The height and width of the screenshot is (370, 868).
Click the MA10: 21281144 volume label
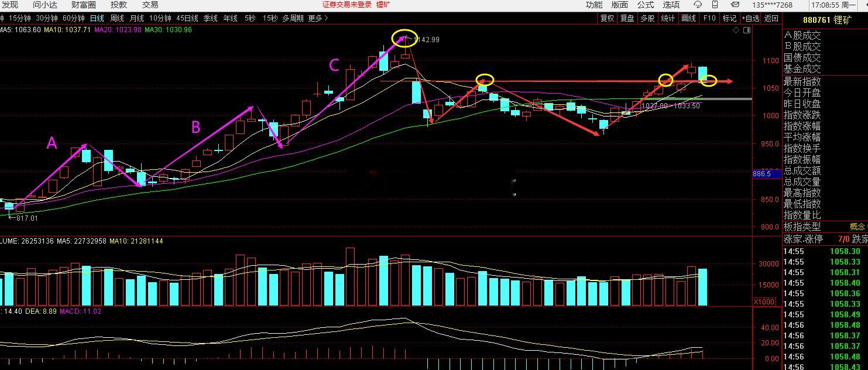point(136,241)
